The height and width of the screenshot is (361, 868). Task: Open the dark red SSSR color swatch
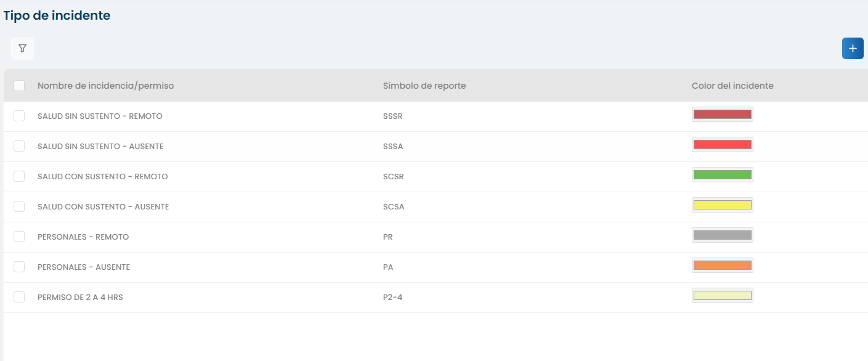pos(722,114)
